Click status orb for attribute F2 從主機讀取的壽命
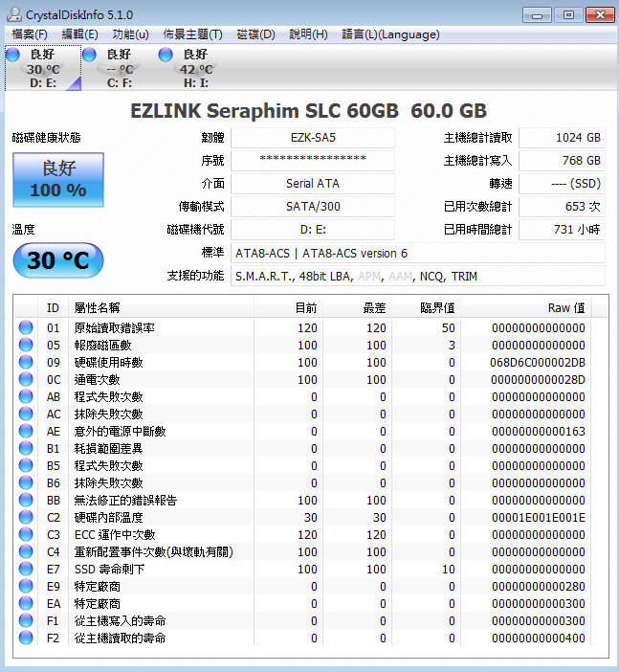This screenshot has width=619, height=672. [26, 638]
